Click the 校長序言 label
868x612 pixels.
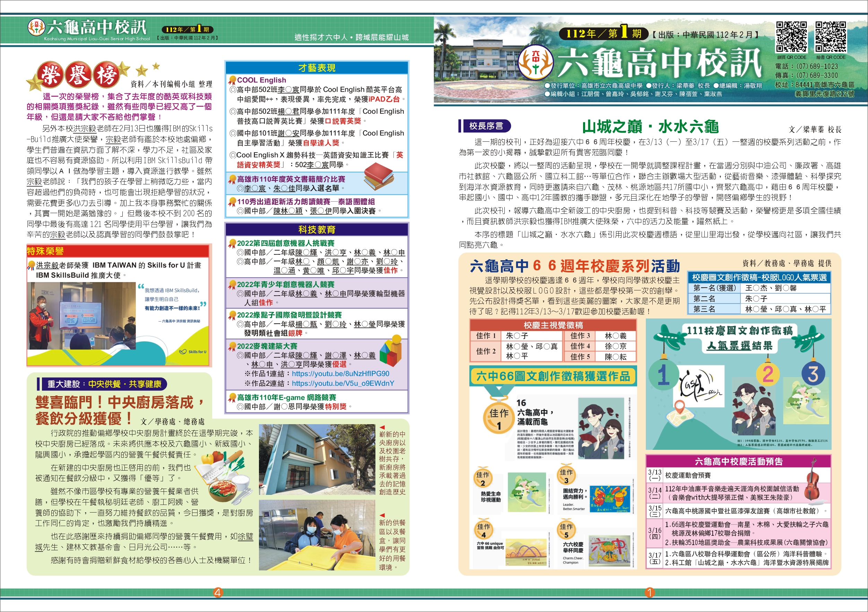point(486,126)
